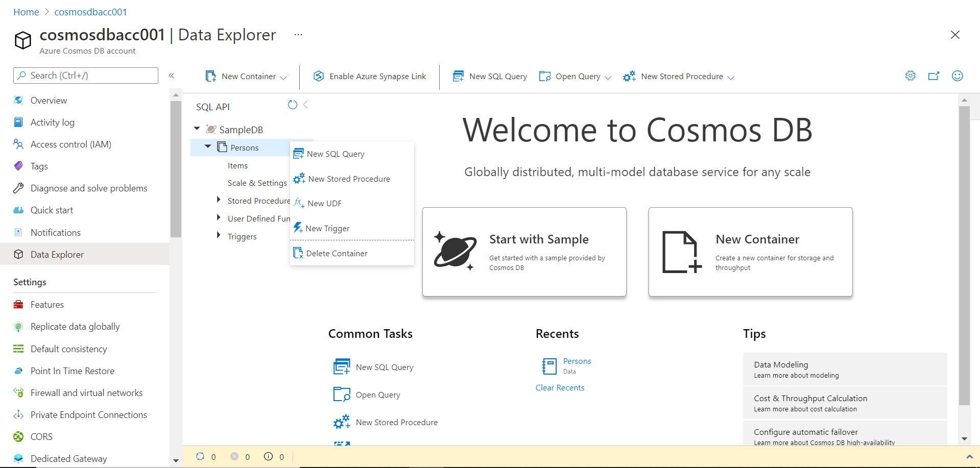Choose New UDF in context menu
Image resolution: width=980 pixels, height=468 pixels.
coord(352,203)
